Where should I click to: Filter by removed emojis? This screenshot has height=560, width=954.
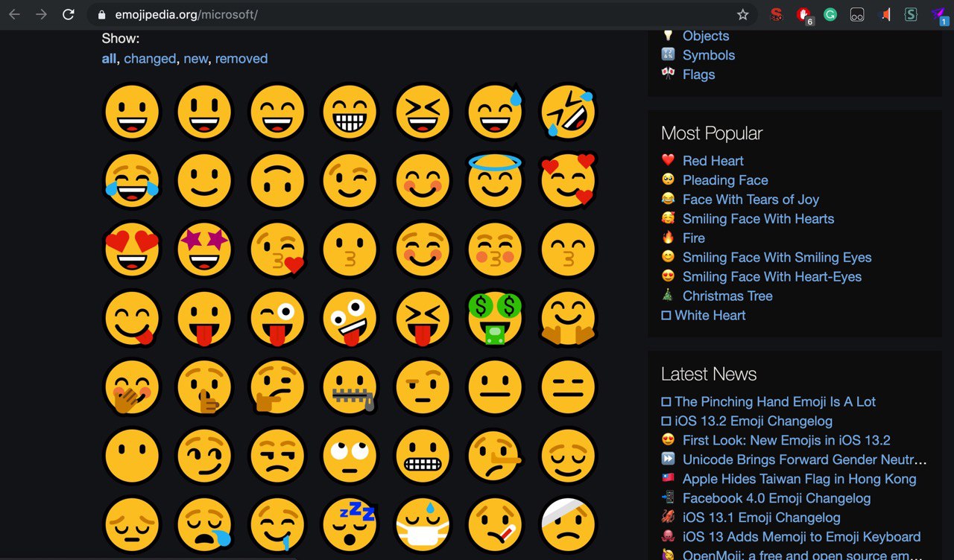point(241,58)
